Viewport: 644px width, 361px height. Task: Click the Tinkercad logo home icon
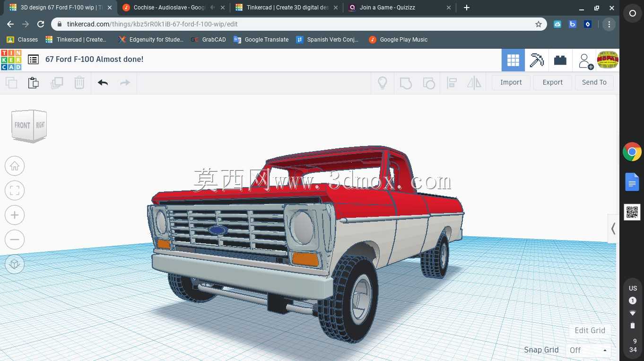pyautogui.click(x=11, y=60)
